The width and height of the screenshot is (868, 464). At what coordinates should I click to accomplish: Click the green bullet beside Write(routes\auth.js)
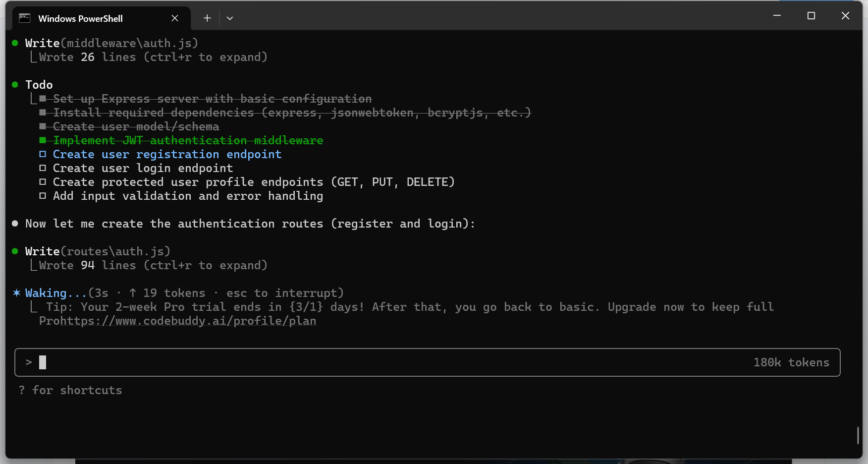click(x=15, y=251)
